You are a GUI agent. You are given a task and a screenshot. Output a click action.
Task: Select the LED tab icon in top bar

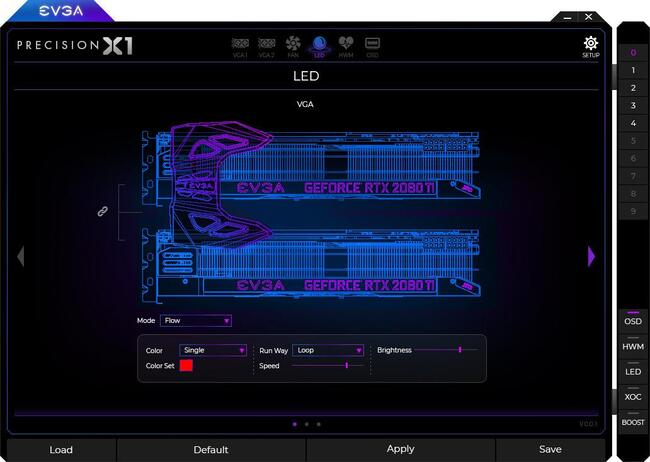(x=319, y=47)
